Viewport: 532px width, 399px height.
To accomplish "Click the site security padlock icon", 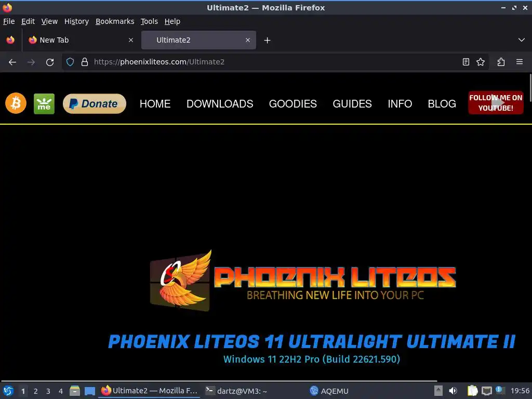I will [85, 62].
